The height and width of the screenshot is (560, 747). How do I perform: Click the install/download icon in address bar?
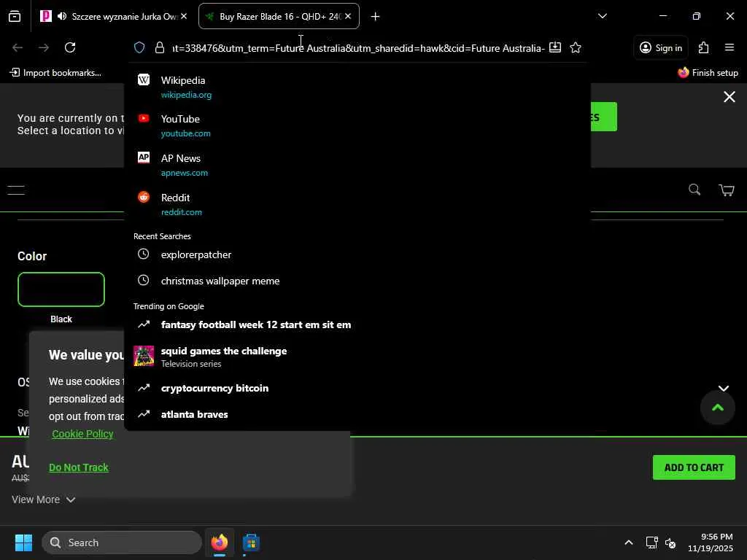555,47
